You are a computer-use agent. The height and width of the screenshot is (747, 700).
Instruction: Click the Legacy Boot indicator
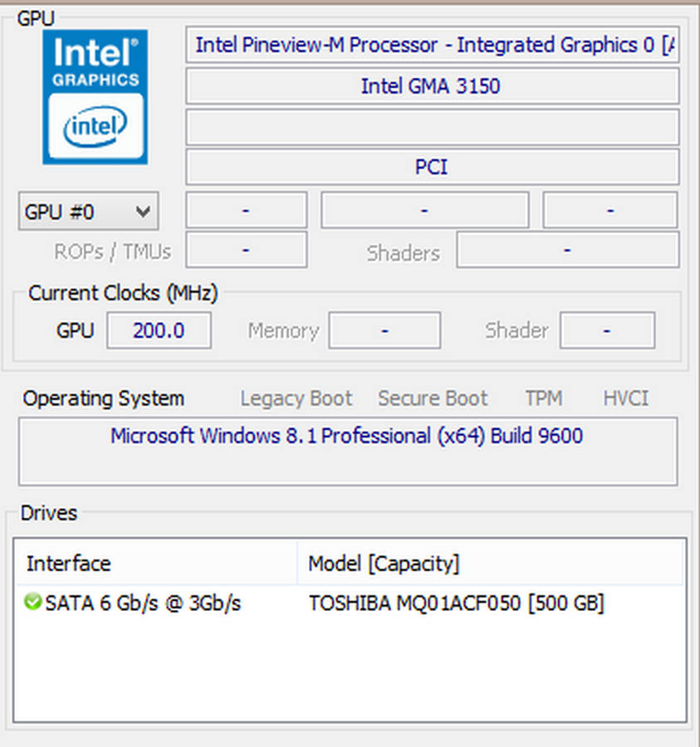coord(296,398)
